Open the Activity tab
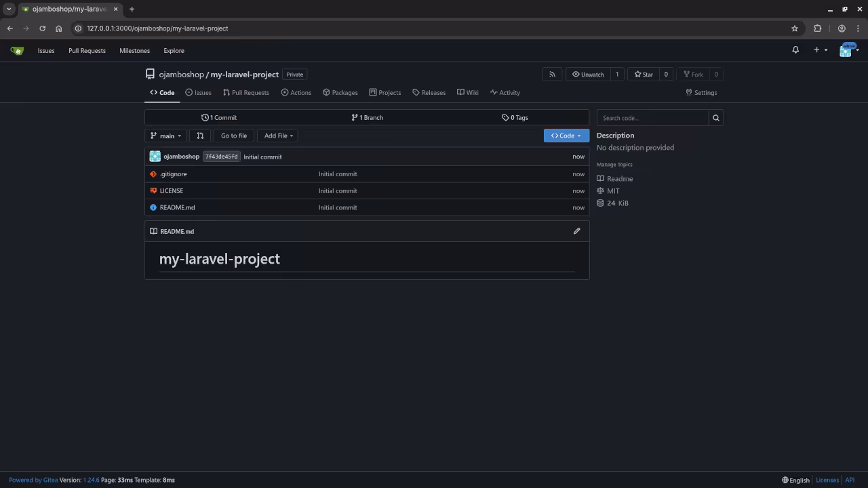 coord(505,93)
